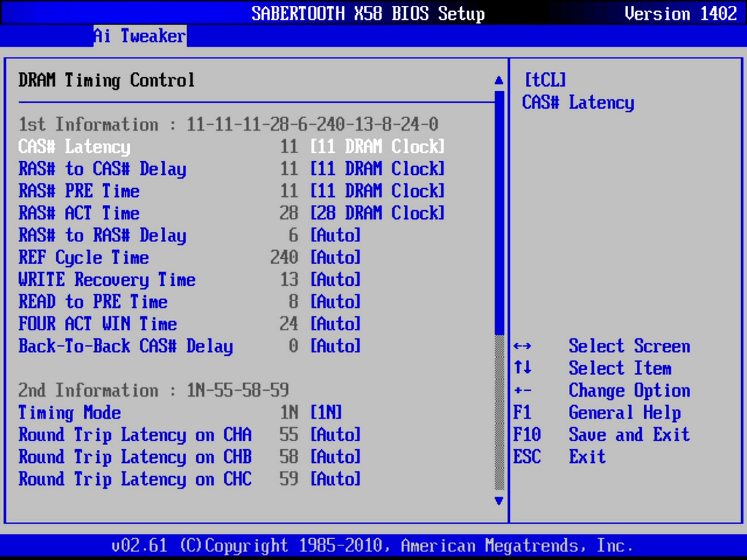Click the Change Option help text
747x560 pixels.
[x=630, y=391]
